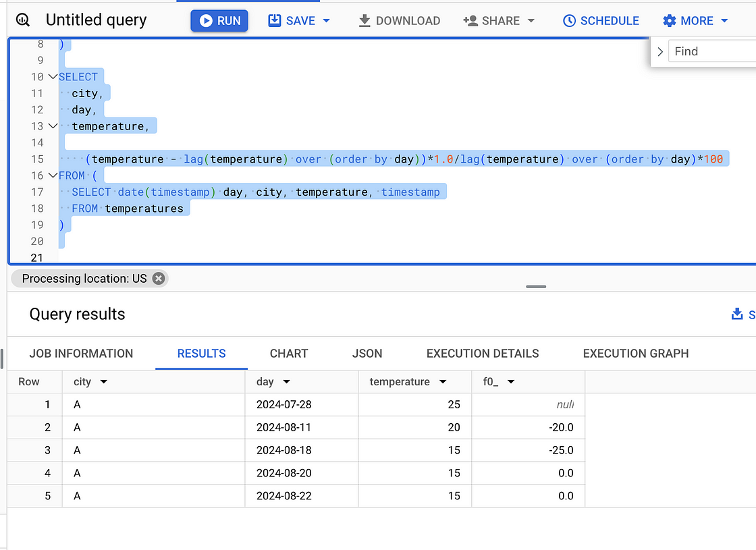
Task: Open the JOB INFORMATION tab
Action: tap(81, 354)
